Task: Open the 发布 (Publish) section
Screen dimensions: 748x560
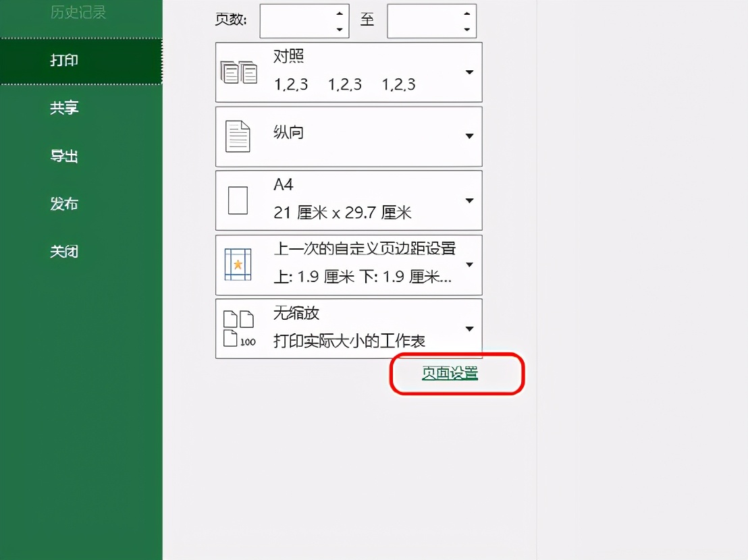Action: (64, 203)
